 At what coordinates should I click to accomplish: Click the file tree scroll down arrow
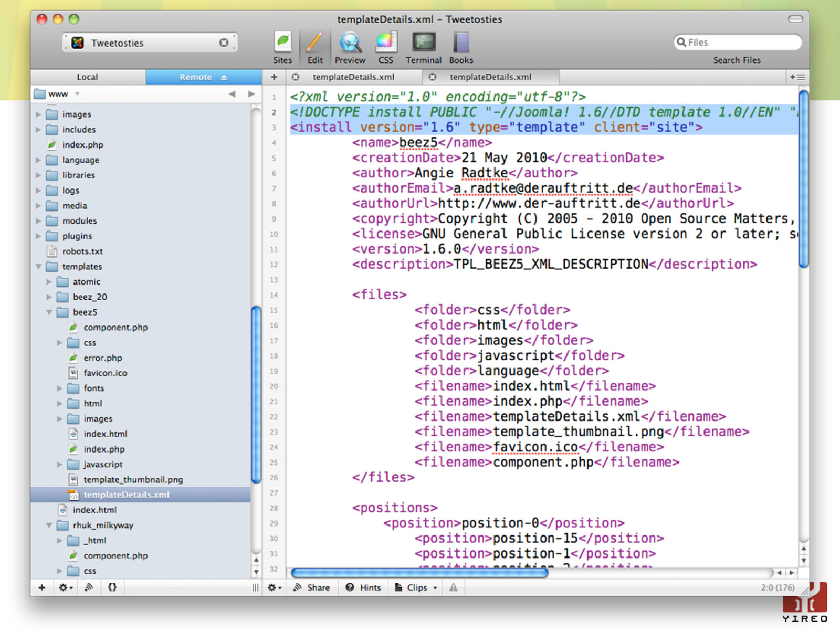[256, 572]
